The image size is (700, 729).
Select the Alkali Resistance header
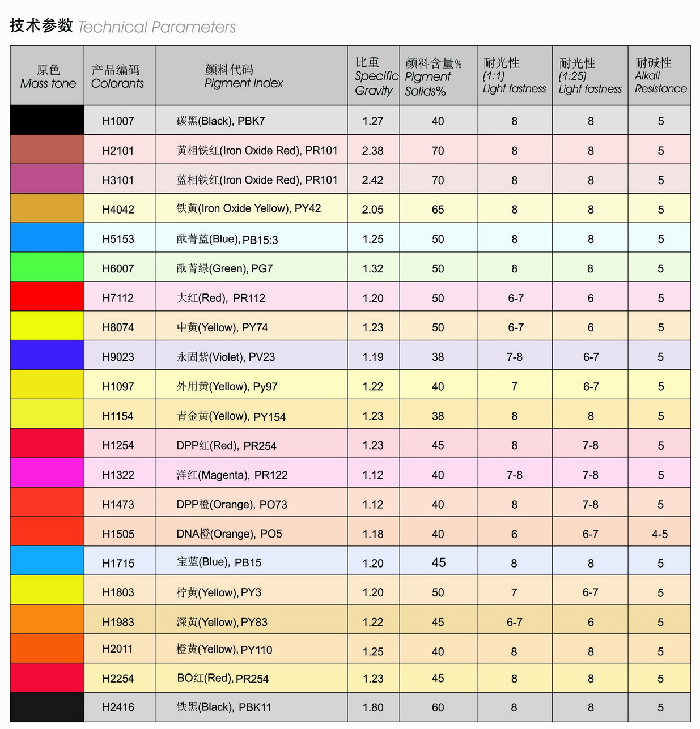pos(660,76)
